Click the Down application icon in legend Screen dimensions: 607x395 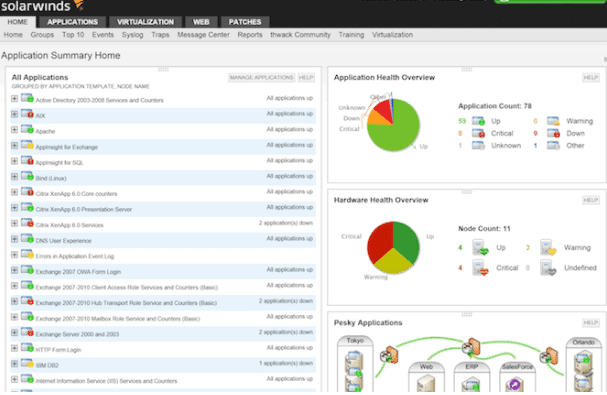point(554,134)
